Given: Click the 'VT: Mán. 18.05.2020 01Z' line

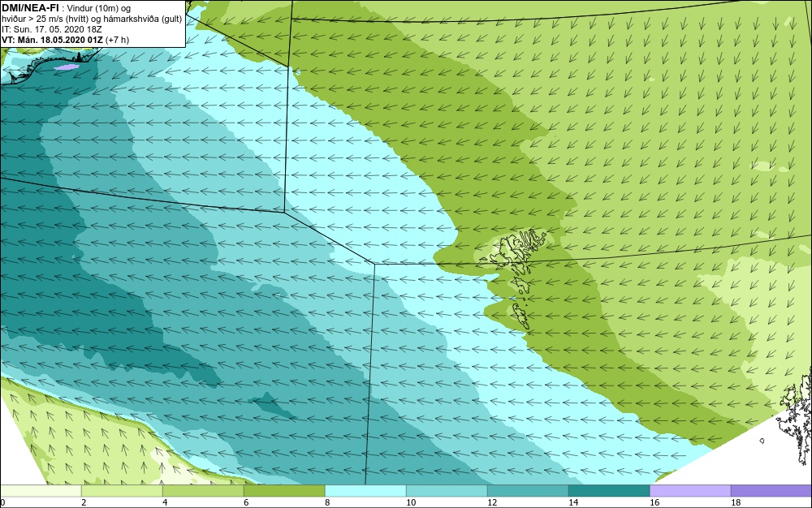Looking at the screenshot, I should pyautogui.click(x=52, y=40).
